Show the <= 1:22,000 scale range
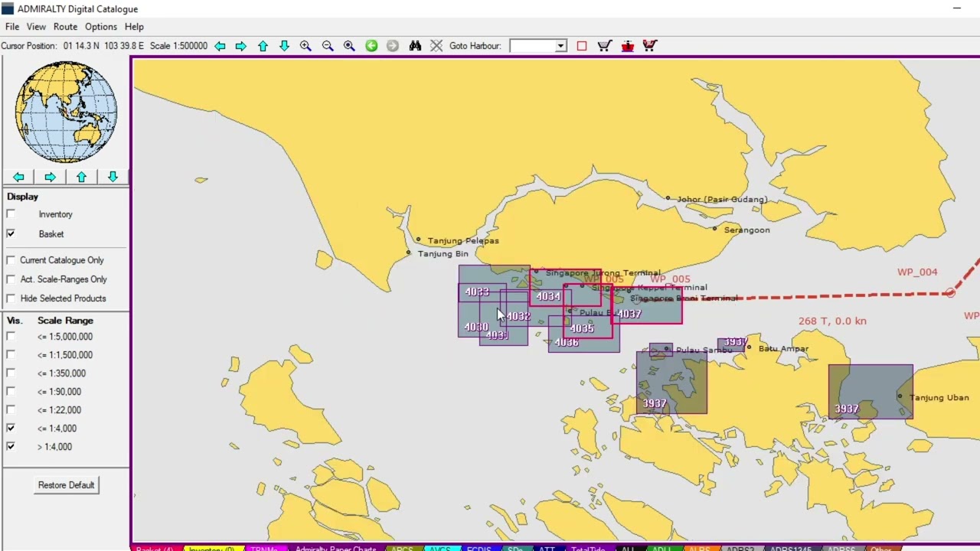 coord(11,409)
